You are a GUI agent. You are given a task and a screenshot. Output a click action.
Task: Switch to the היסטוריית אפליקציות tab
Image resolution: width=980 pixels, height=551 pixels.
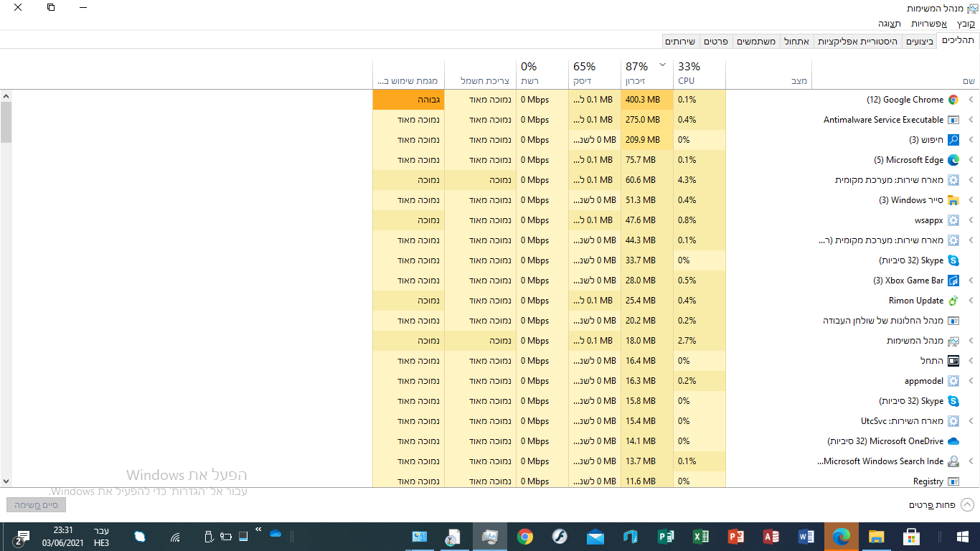pyautogui.click(x=857, y=42)
